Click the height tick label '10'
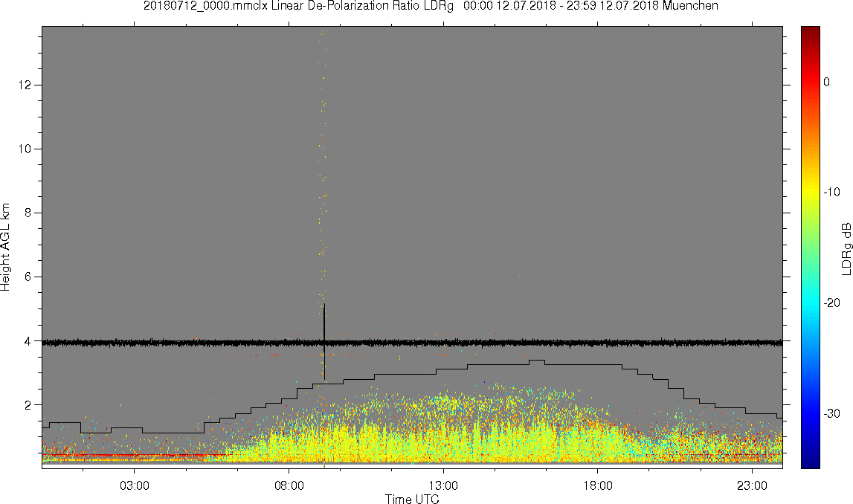Screen dimensions: 853x504 (25, 149)
